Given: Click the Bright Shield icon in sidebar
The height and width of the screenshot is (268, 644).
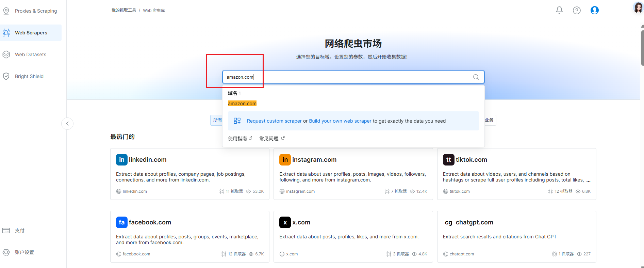Looking at the screenshot, I should point(6,76).
